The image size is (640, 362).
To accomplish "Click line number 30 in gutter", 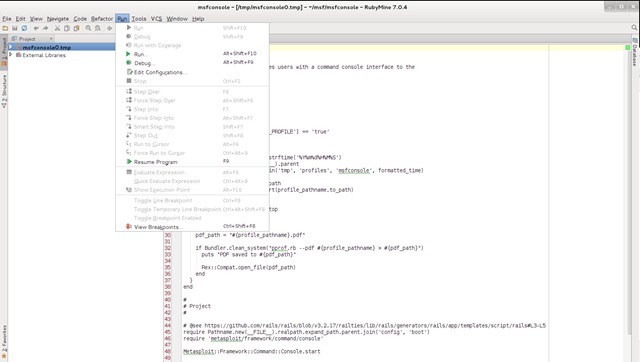I will tap(167, 235).
